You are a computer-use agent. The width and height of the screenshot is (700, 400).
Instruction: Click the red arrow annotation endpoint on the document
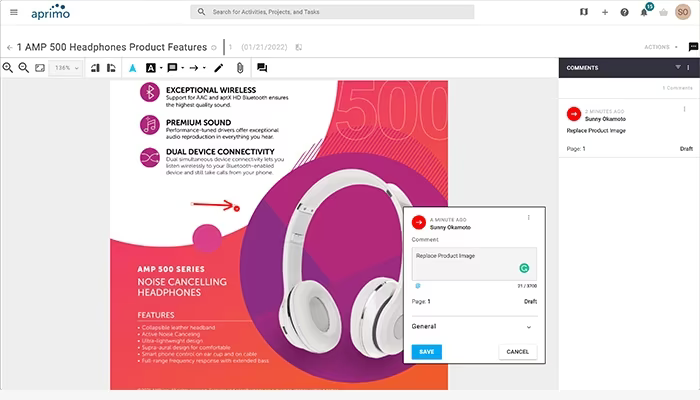pos(237,208)
